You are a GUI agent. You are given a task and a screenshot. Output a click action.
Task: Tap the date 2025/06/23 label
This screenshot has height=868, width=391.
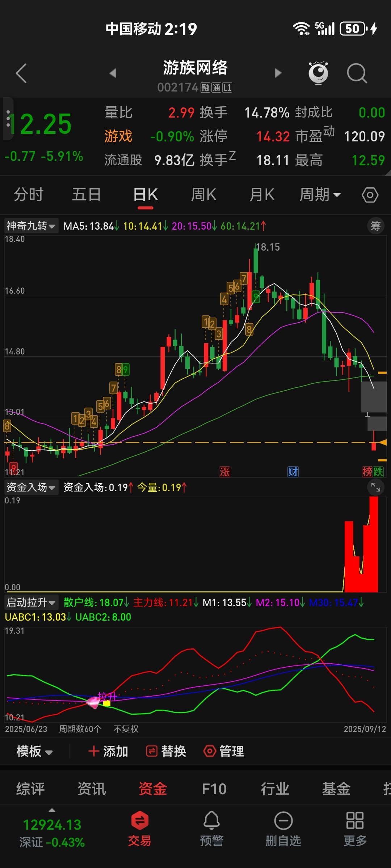click(x=26, y=729)
